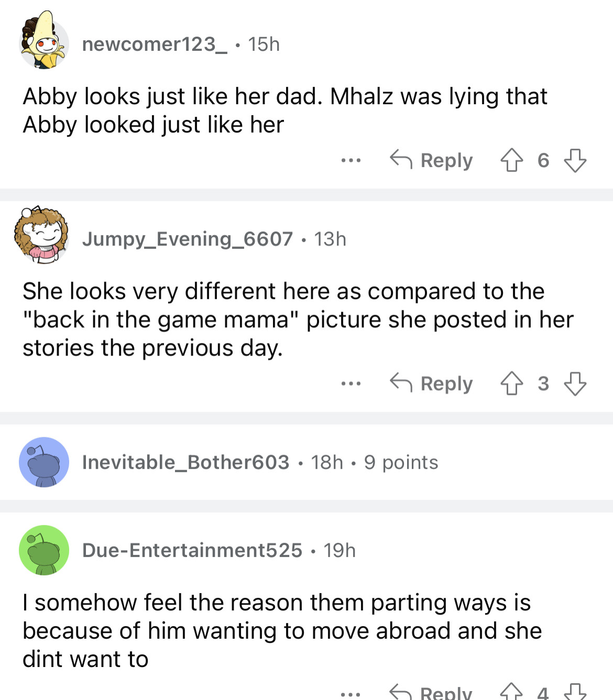Tap the "back in the game mama" comment text
This screenshot has height=700, width=613.
298,320
